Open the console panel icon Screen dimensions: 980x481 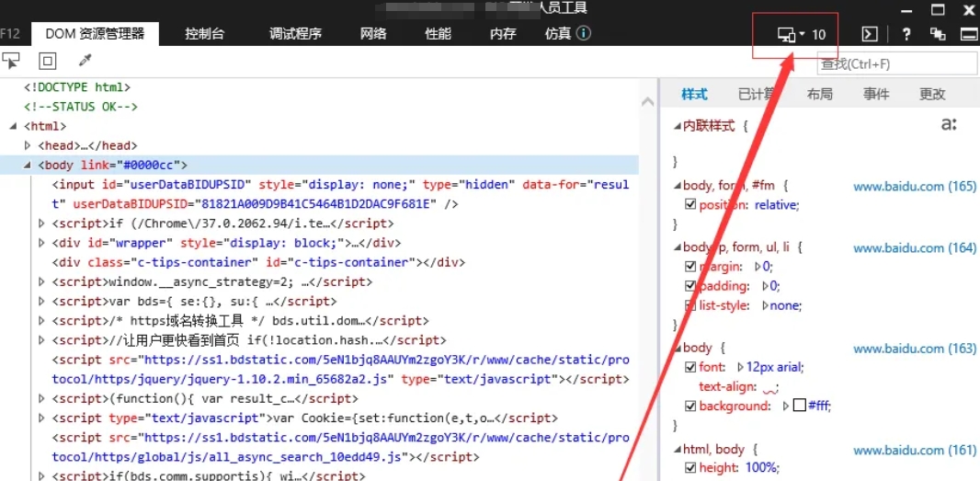click(870, 34)
